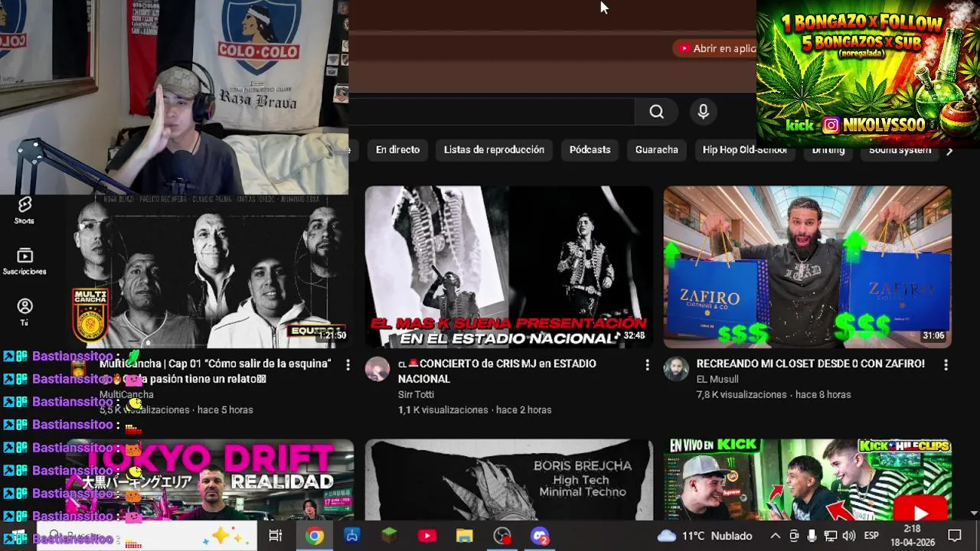Viewport: 980px width, 551px height.
Task: Open Google Chrome from the taskbar
Action: [x=315, y=536]
